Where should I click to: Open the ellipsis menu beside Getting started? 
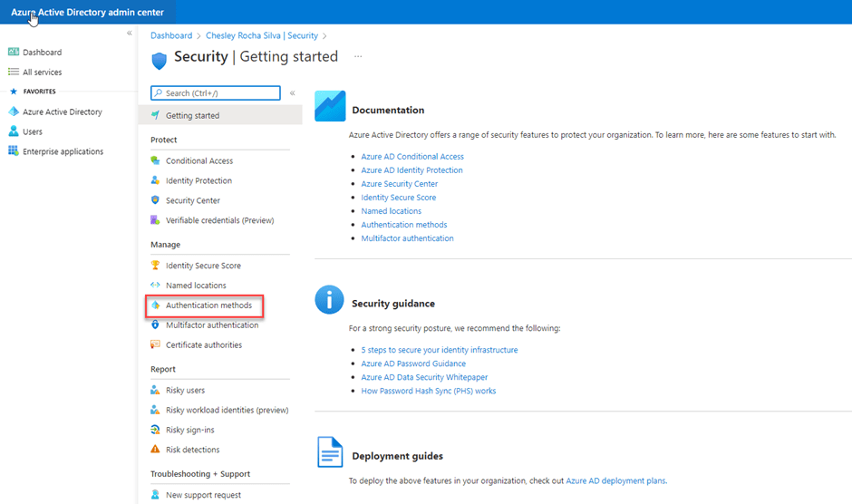[x=358, y=56]
